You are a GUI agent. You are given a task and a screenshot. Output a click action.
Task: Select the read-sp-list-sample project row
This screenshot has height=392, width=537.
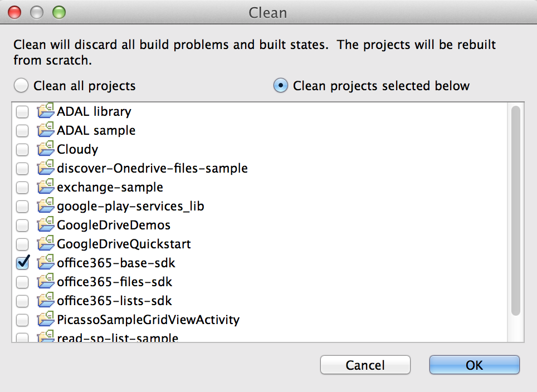(x=117, y=338)
